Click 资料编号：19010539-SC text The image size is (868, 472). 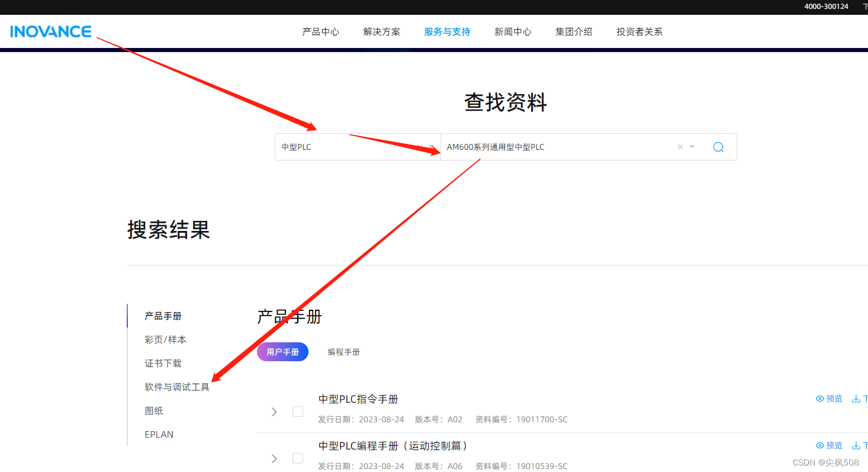tap(521, 467)
